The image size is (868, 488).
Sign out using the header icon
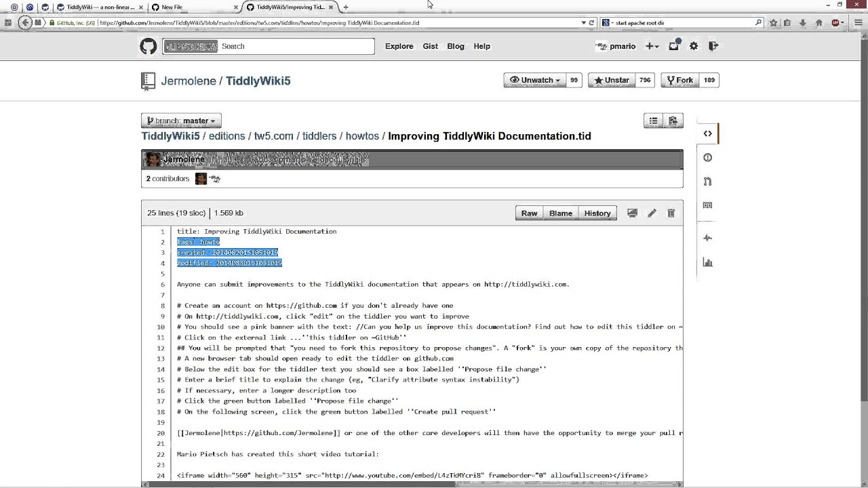(713, 46)
